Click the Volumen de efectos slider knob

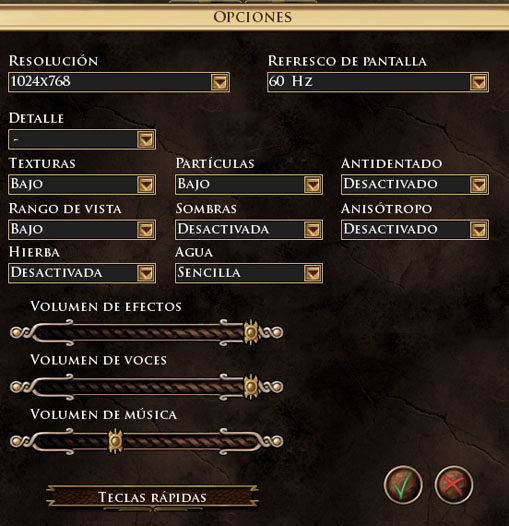[251, 332]
